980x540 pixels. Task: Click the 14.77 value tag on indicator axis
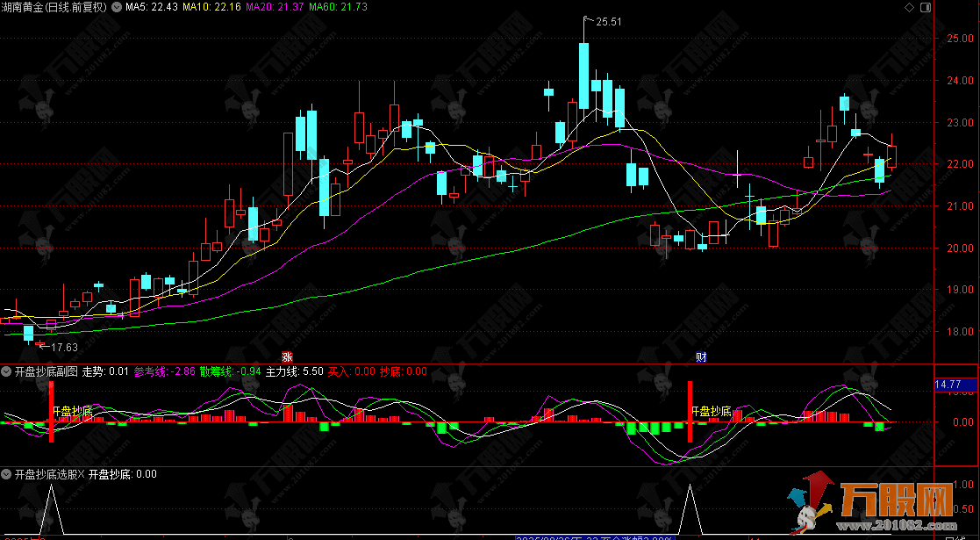[949, 385]
